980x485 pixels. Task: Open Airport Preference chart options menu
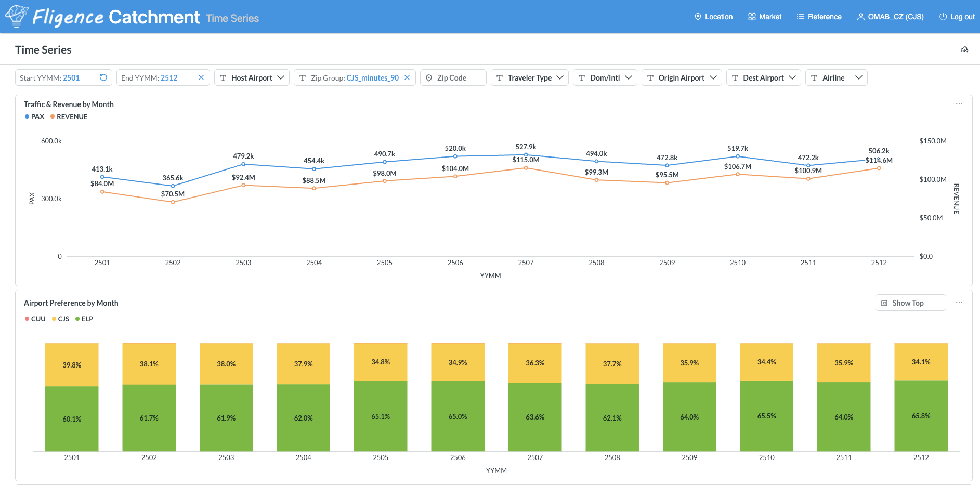point(959,303)
